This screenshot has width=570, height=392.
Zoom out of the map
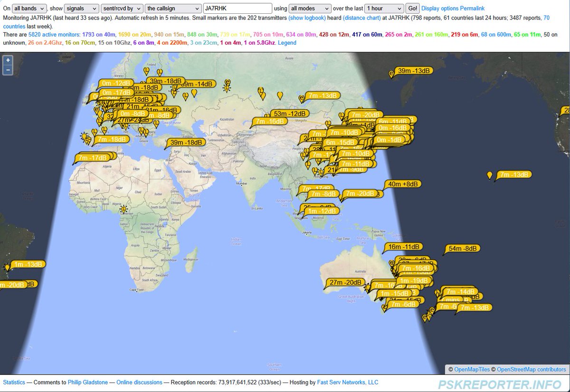point(8,70)
